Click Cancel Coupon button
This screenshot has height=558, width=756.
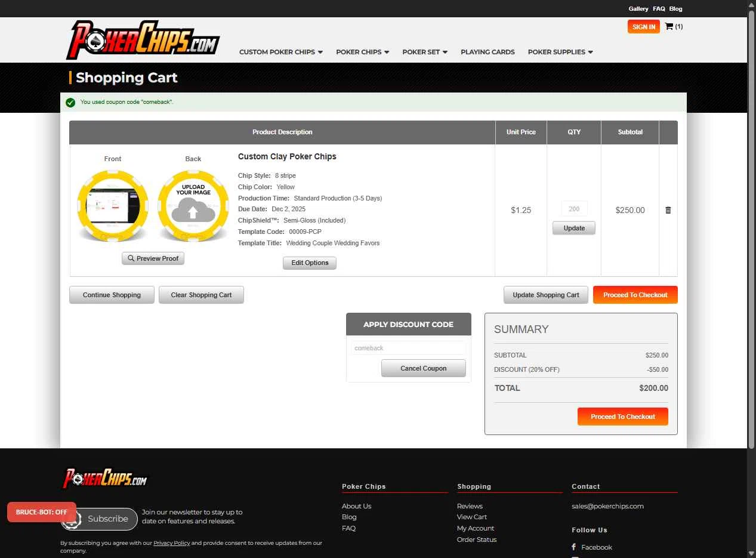coord(424,368)
